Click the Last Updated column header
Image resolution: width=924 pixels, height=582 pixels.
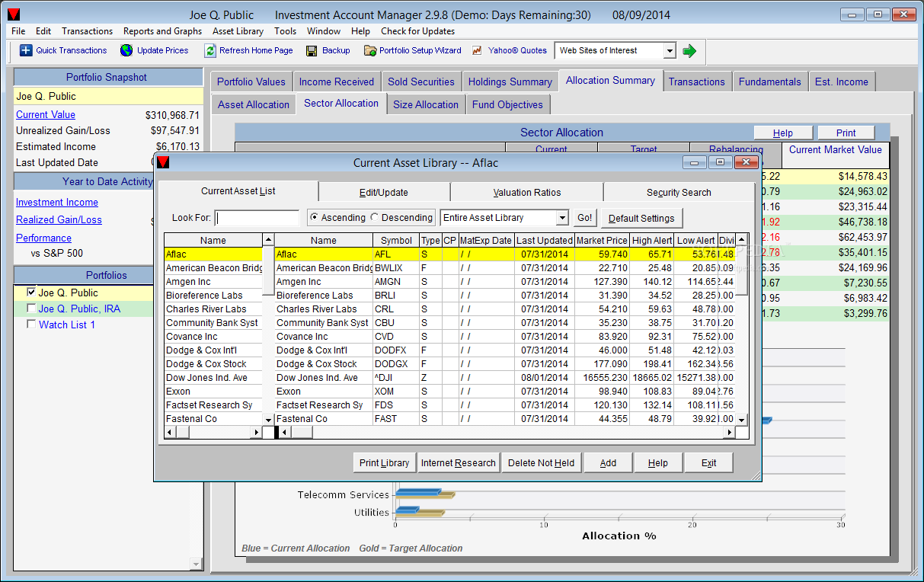pyautogui.click(x=545, y=240)
